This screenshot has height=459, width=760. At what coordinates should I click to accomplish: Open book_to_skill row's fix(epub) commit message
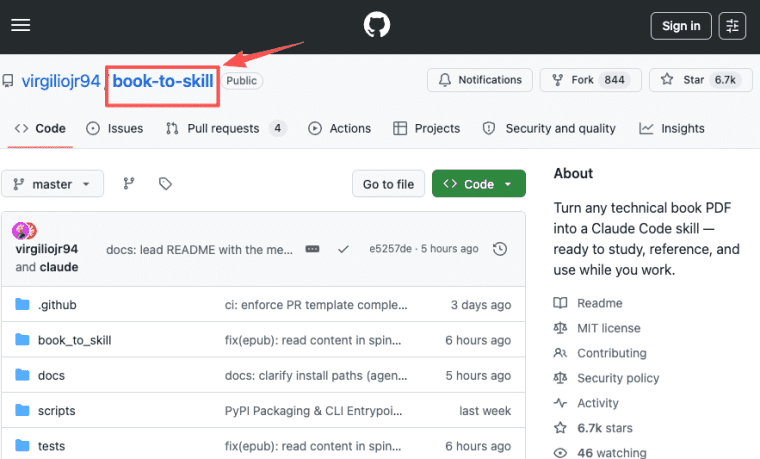tap(313, 340)
